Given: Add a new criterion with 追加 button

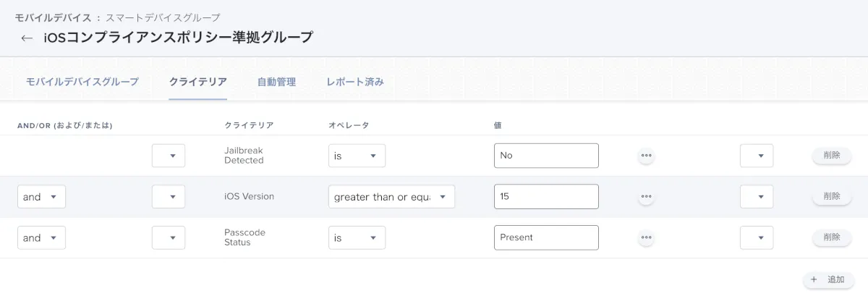Looking at the screenshot, I should click(x=828, y=279).
